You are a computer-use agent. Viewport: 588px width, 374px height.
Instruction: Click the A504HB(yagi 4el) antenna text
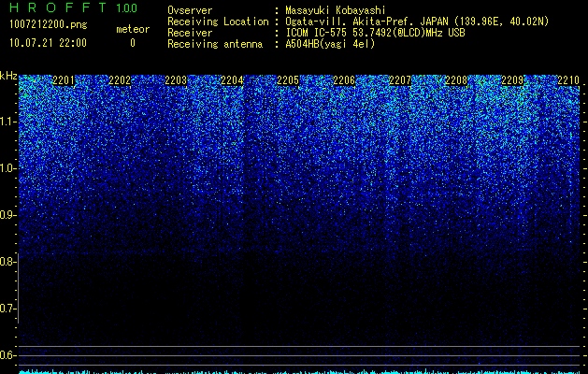pos(330,44)
